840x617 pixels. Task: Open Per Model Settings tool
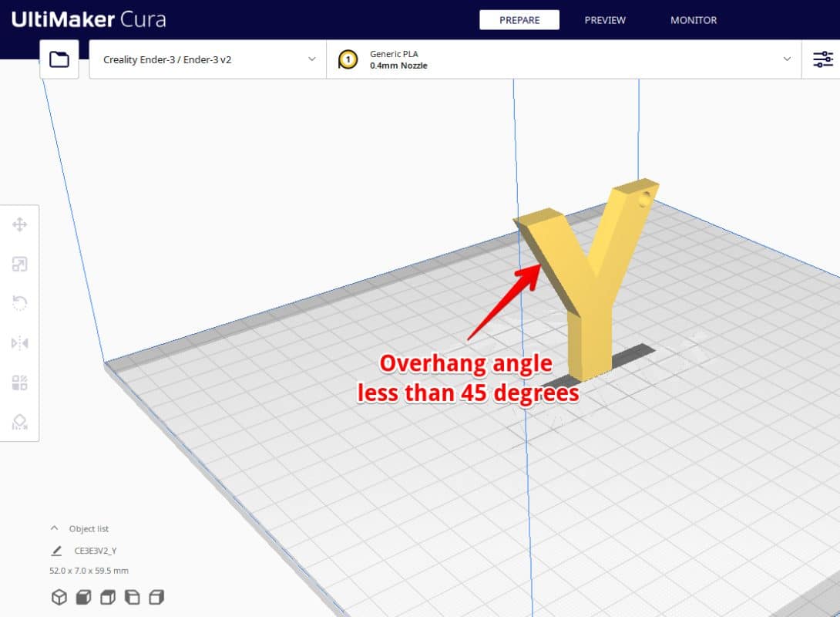coord(21,381)
